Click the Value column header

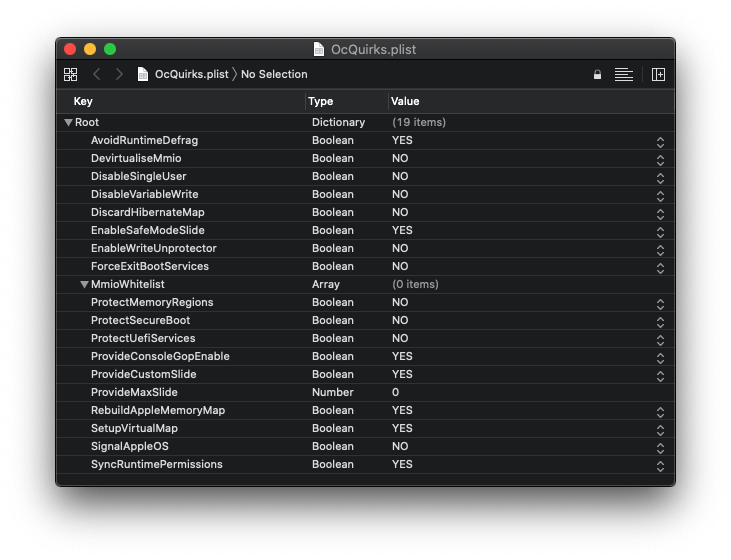point(405,101)
